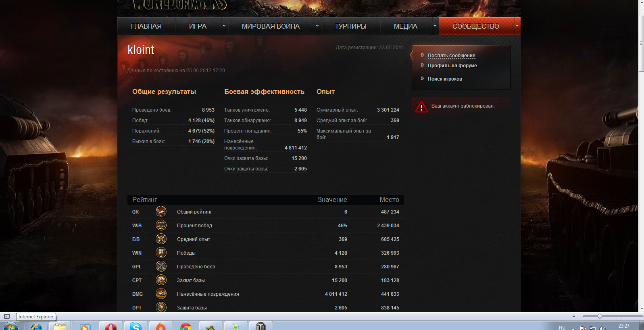Open World of Tanks launcher in taskbar
The height and width of the screenshot is (330, 644).
tap(261, 326)
